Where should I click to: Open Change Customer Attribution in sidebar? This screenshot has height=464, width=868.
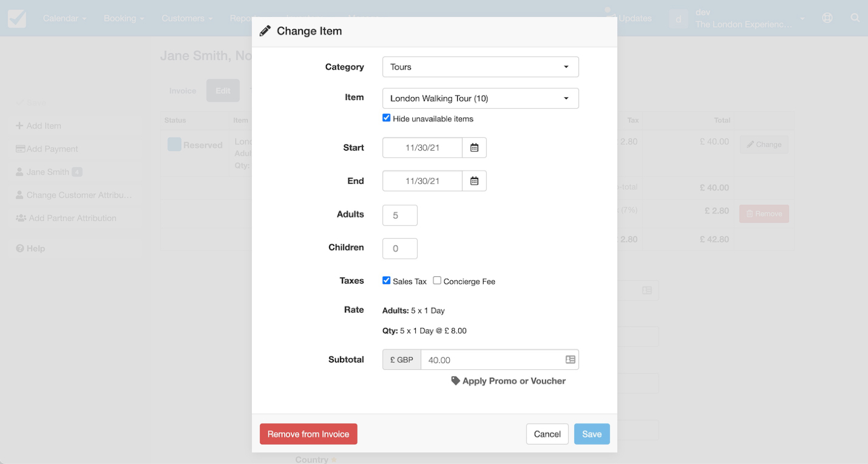(75, 195)
